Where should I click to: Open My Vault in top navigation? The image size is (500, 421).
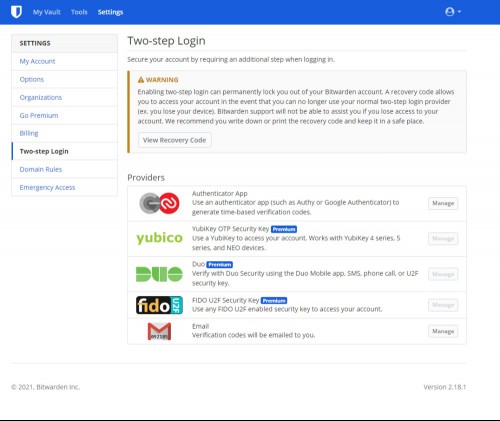(x=47, y=12)
